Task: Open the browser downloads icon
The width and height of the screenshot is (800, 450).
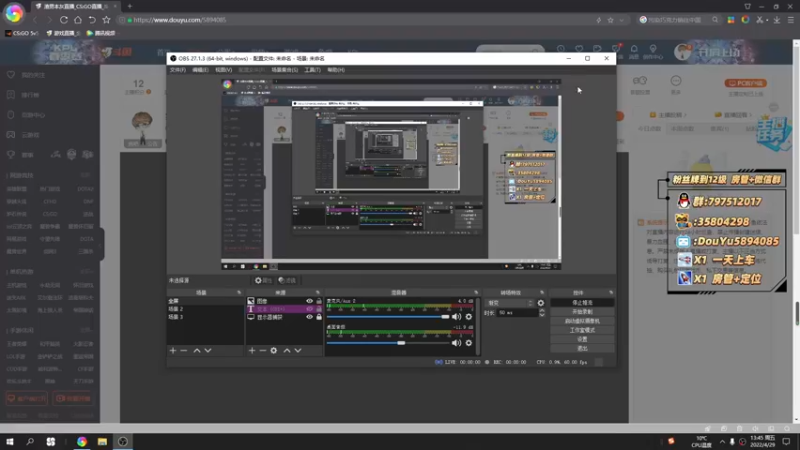Action: (777, 20)
